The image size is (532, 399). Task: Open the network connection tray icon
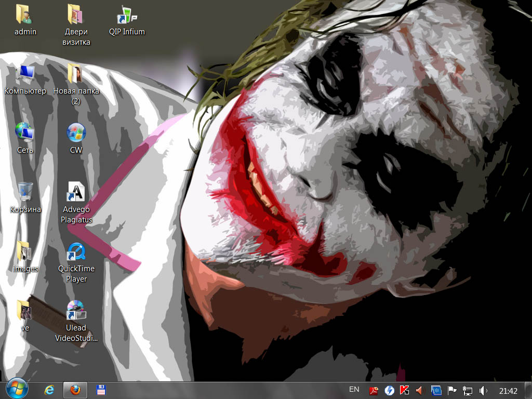[467, 391]
